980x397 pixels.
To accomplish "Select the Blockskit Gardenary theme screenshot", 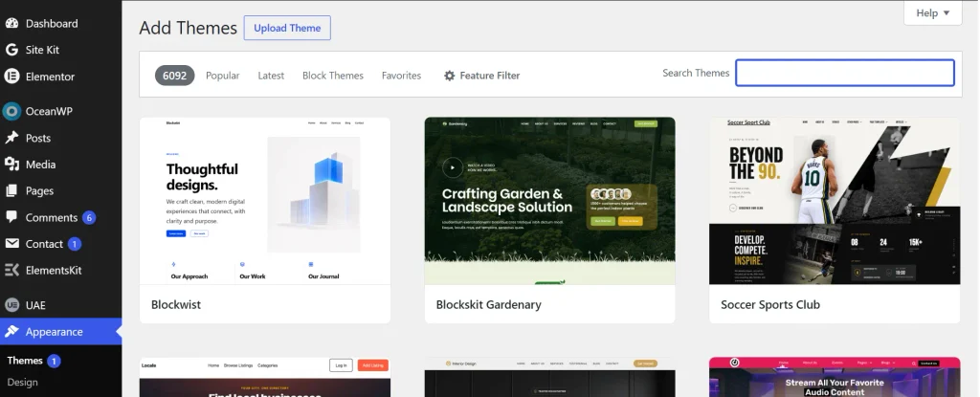I will [550, 201].
